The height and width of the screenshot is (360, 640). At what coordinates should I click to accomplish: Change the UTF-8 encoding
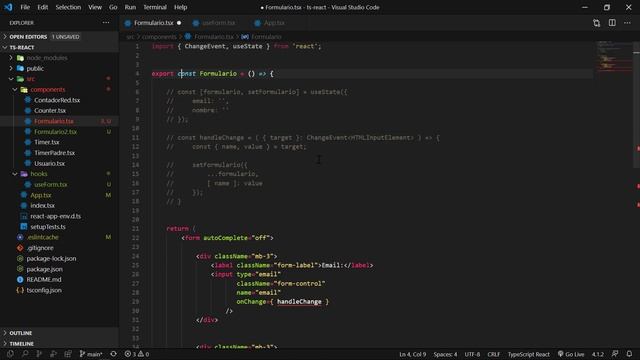point(472,354)
